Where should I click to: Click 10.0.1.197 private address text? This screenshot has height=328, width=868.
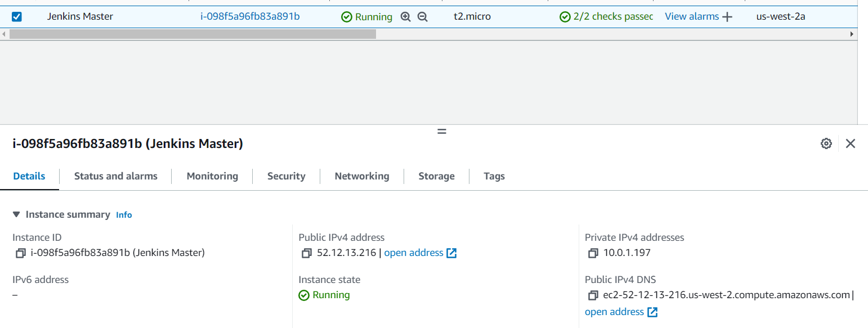(x=627, y=253)
